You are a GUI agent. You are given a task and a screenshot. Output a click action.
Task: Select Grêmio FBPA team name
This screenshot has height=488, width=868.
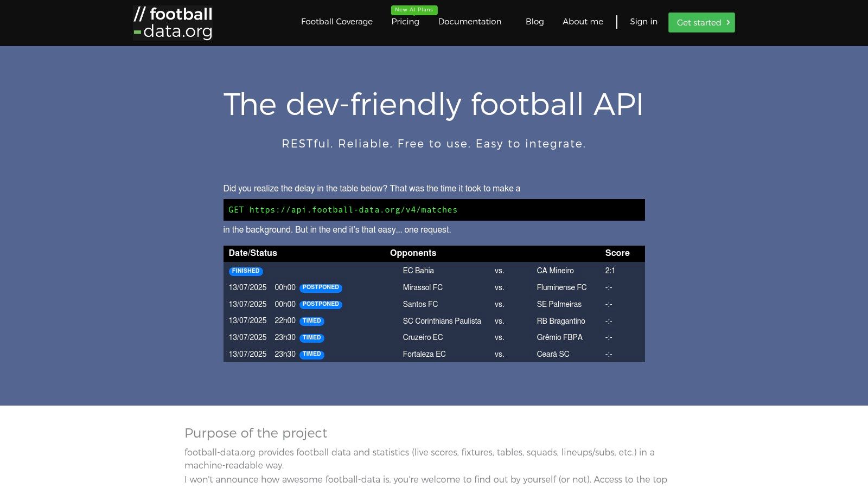[x=559, y=337]
